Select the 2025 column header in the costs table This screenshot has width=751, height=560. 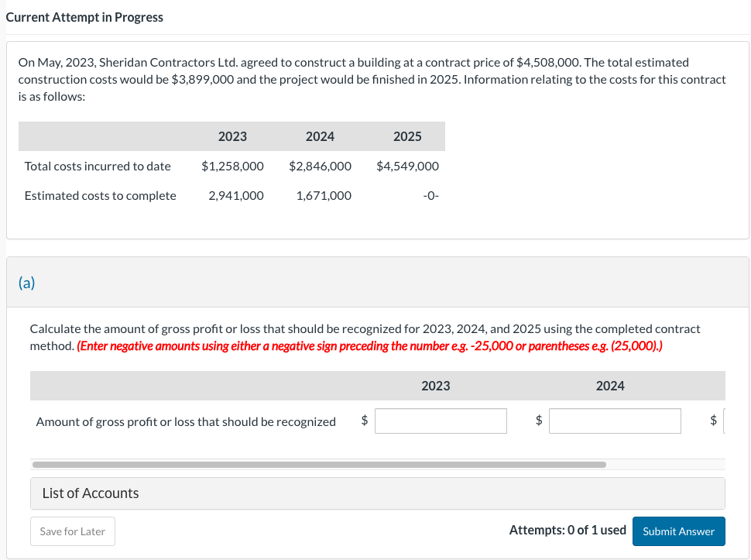408,136
